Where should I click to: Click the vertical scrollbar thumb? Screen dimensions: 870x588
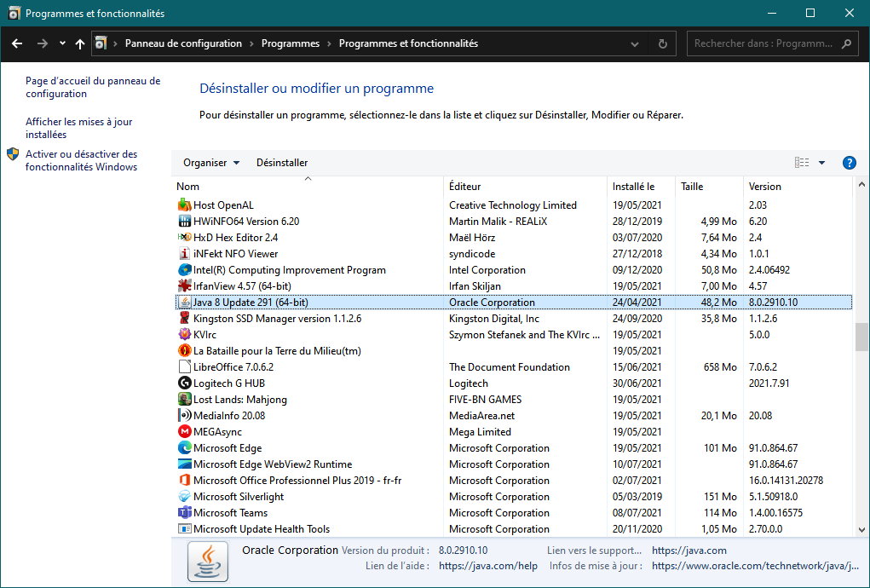pyautogui.click(x=861, y=337)
